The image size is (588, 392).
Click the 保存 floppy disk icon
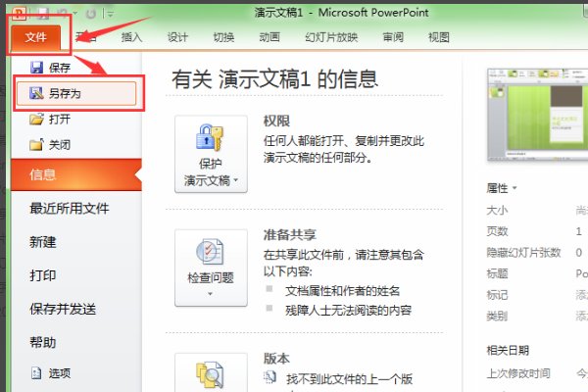click(x=36, y=68)
